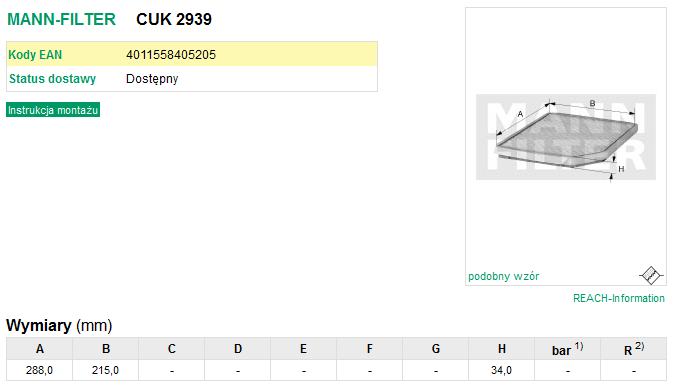Click the CUK 2939 product title
Image resolution: width=674 pixels, height=388 pixels.
[x=174, y=19]
